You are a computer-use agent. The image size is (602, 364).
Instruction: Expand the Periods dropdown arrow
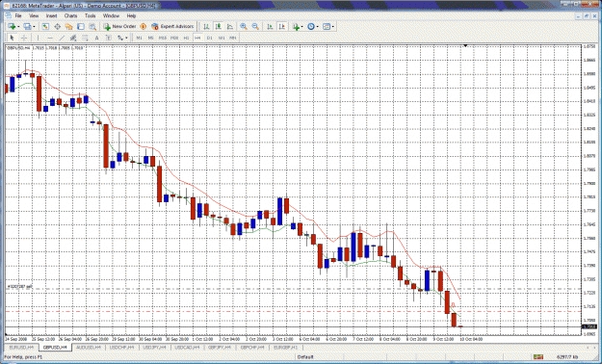tap(318, 27)
